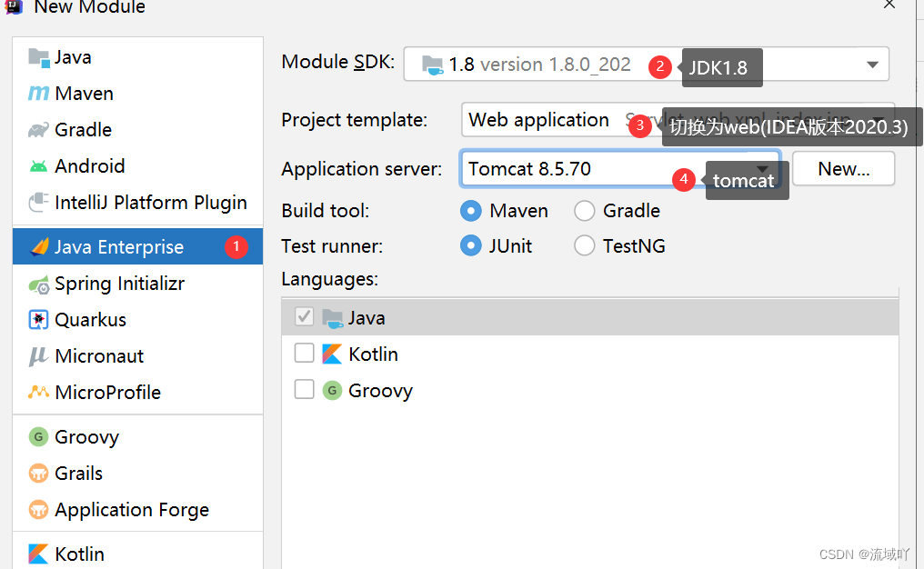Select Maven as the build tool
The image size is (924, 569).
pos(471,211)
